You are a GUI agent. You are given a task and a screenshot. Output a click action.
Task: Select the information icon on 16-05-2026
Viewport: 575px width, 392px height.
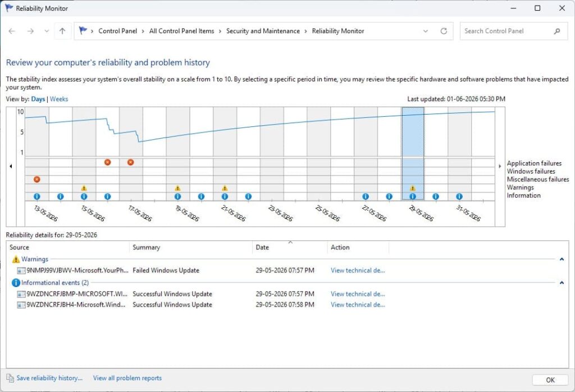pos(107,197)
